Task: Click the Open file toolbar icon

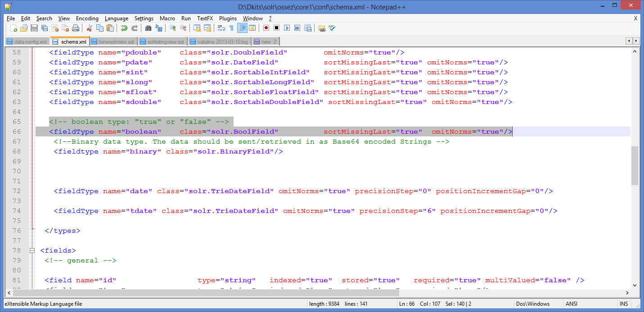Action: tap(23, 28)
